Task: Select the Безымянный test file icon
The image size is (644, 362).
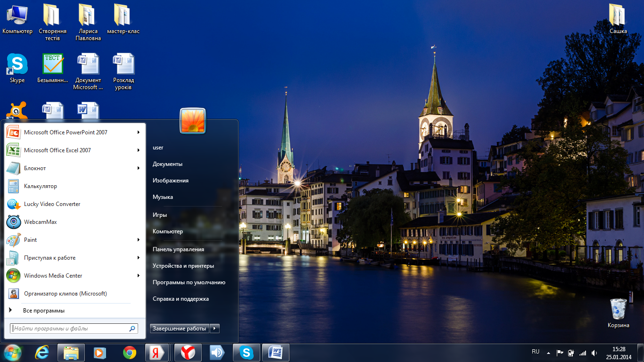Action: coord(52,68)
